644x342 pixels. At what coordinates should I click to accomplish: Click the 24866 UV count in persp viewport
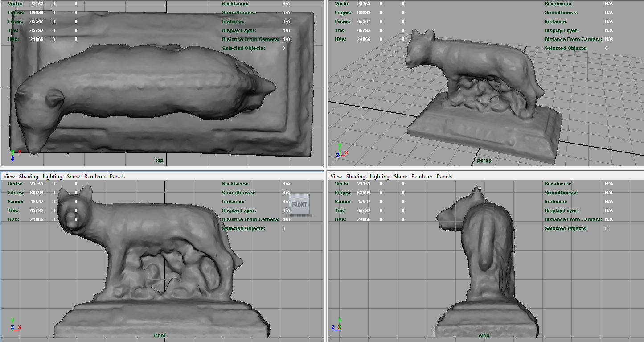point(364,39)
